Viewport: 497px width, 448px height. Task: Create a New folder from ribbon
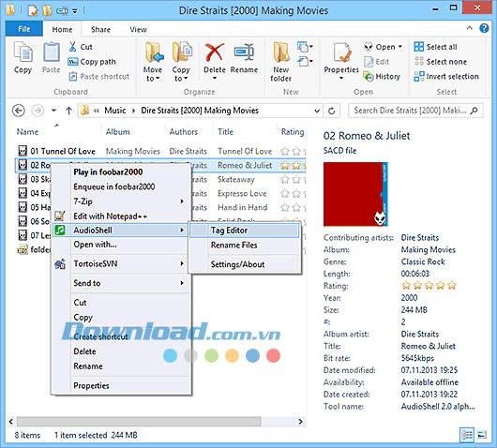280,62
